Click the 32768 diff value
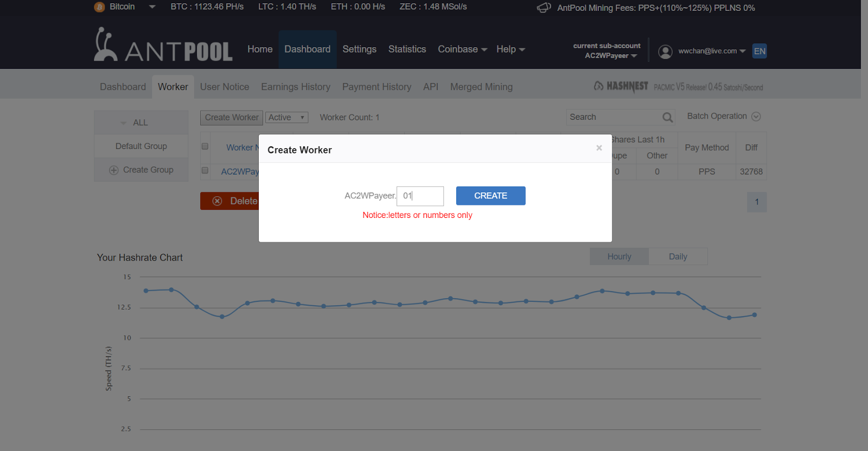The width and height of the screenshot is (868, 451). coord(751,172)
